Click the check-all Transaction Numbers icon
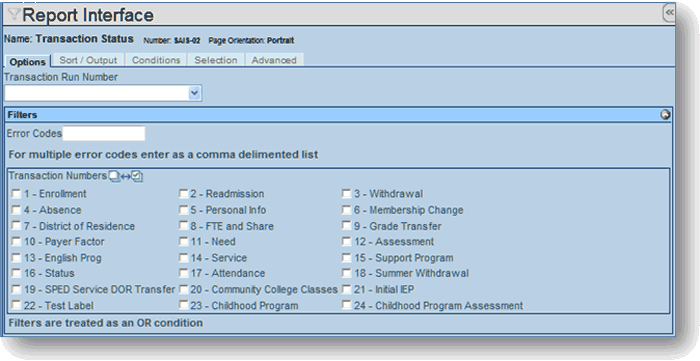 point(137,176)
